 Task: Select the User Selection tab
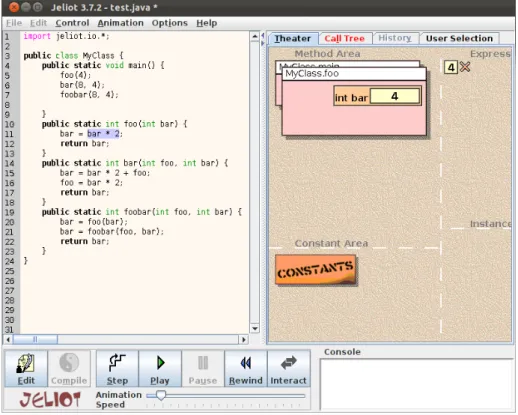click(x=459, y=38)
